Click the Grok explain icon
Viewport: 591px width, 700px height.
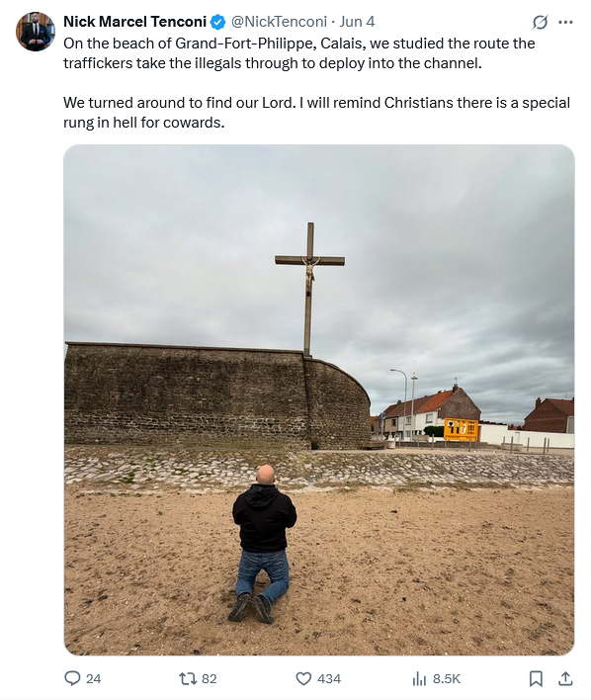coord(540,22)
